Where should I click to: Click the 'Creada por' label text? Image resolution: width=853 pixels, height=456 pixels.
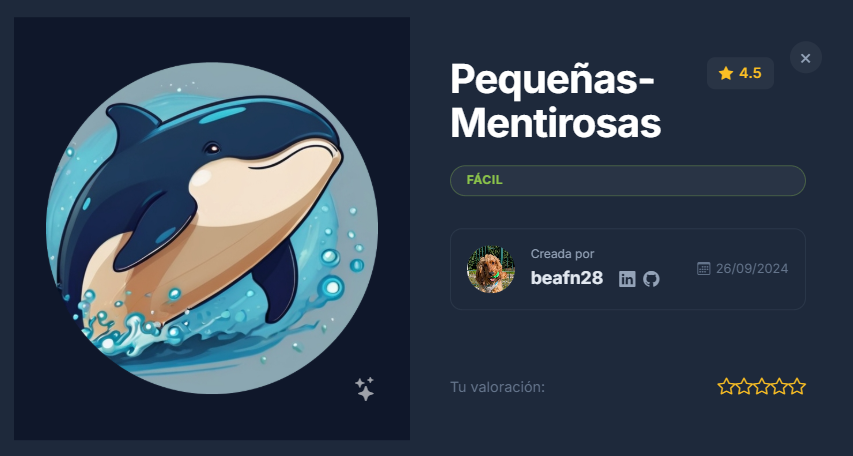pos(563,254)
